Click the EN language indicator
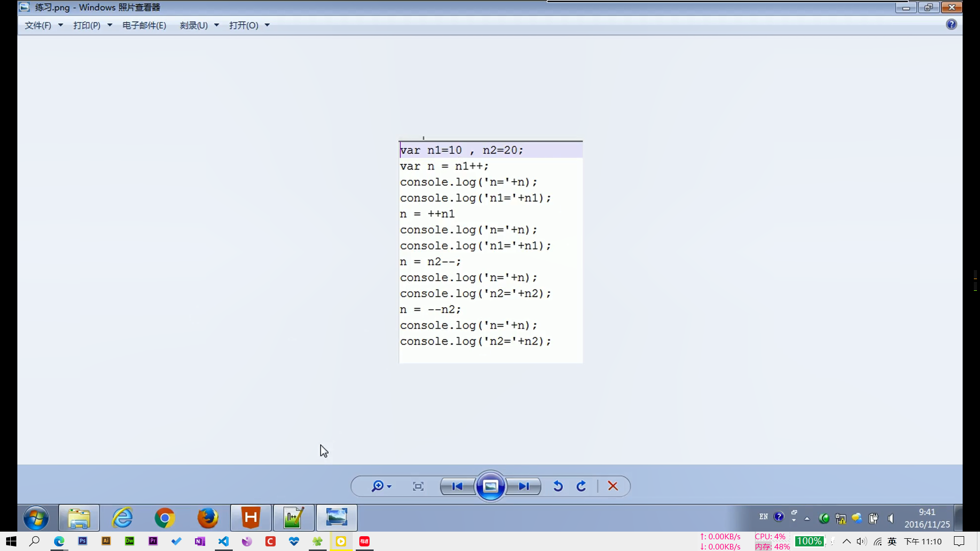Image resolution: width=980 pixels, height=551 pixels. click(764, 517)
